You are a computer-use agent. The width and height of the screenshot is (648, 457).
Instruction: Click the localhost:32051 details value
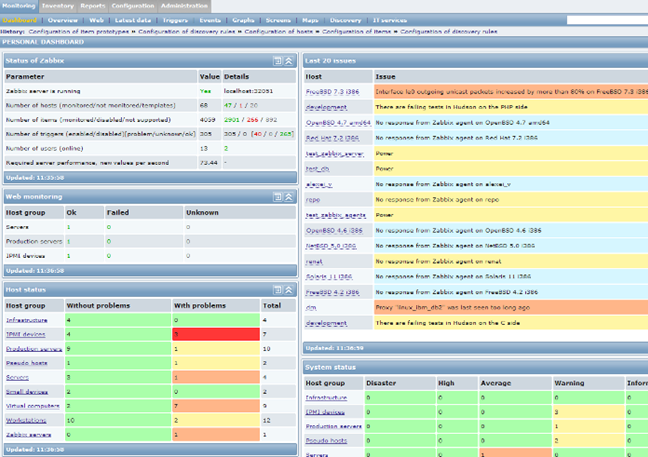click(248, 91)
